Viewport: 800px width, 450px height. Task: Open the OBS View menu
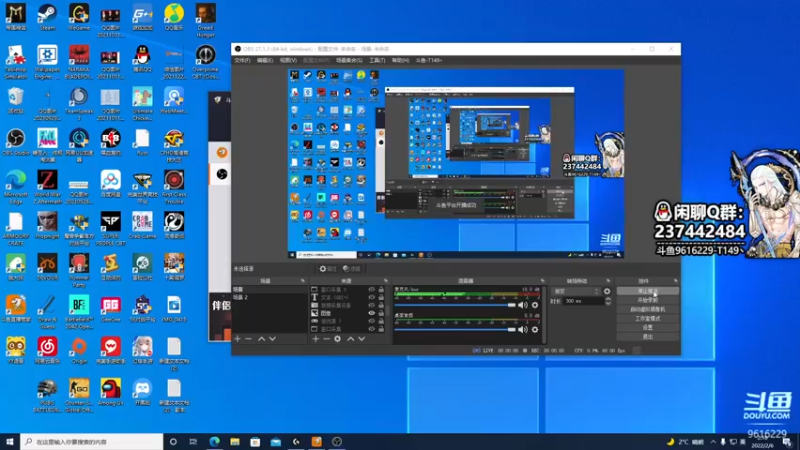coord(288,60)
